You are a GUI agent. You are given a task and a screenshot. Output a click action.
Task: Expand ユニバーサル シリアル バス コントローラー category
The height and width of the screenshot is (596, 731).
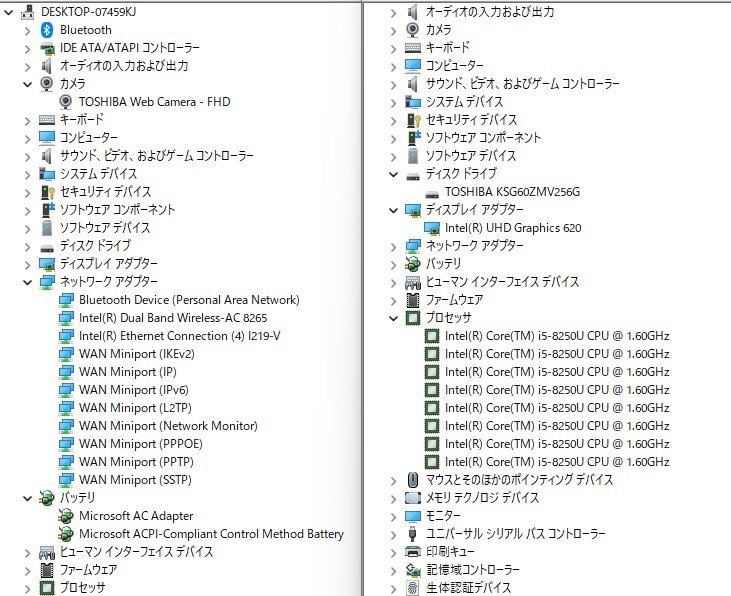click(x=393, y=534)
